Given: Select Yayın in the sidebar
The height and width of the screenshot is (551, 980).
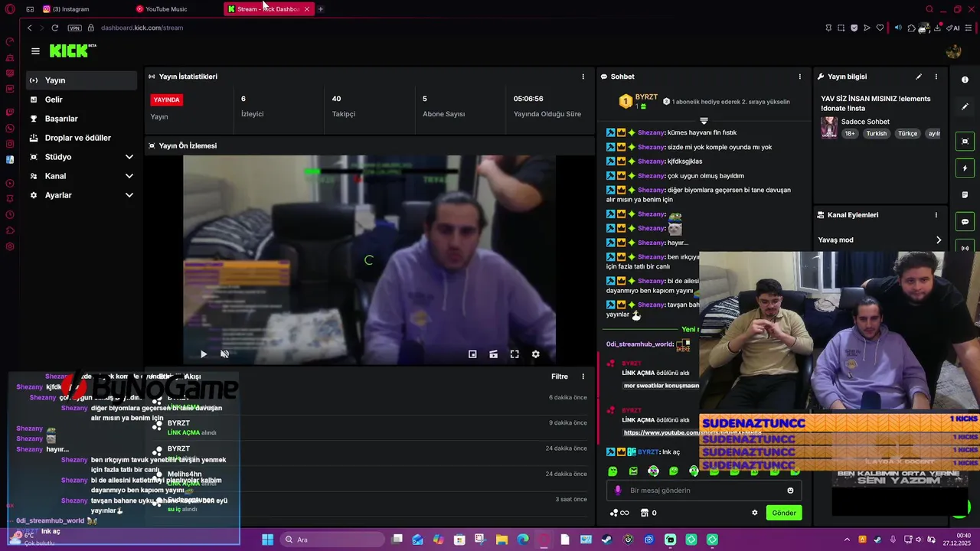Looking at the screenshot, I should (81, 80).
